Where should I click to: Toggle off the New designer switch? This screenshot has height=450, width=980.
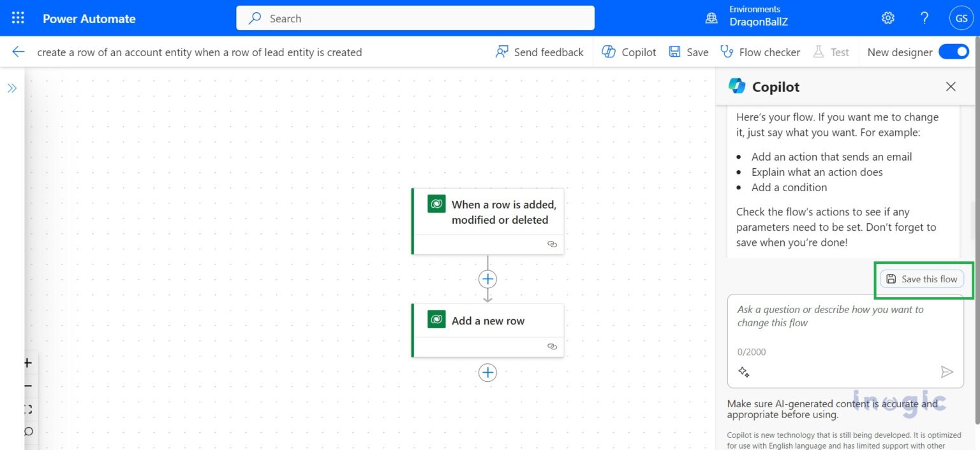[x=953, y=52]
